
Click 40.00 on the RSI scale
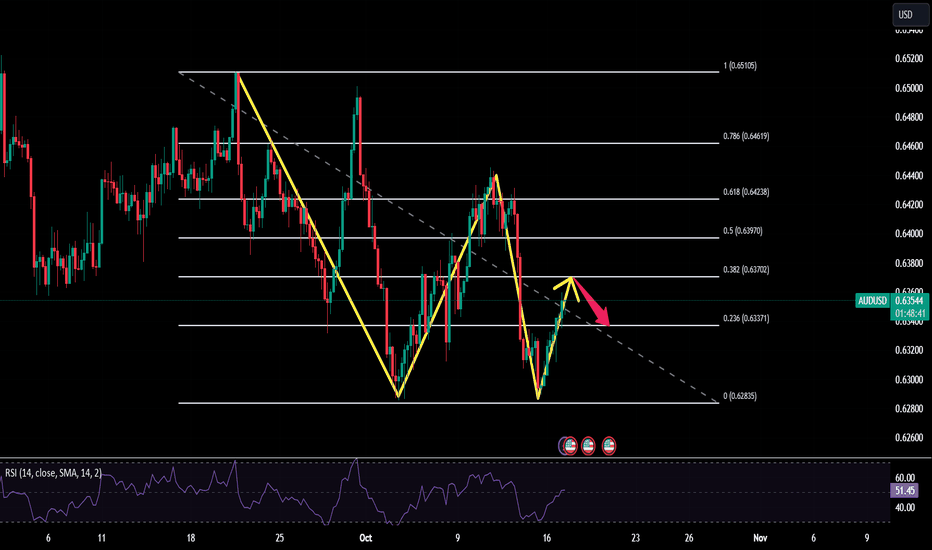click(x=905, y=508)
